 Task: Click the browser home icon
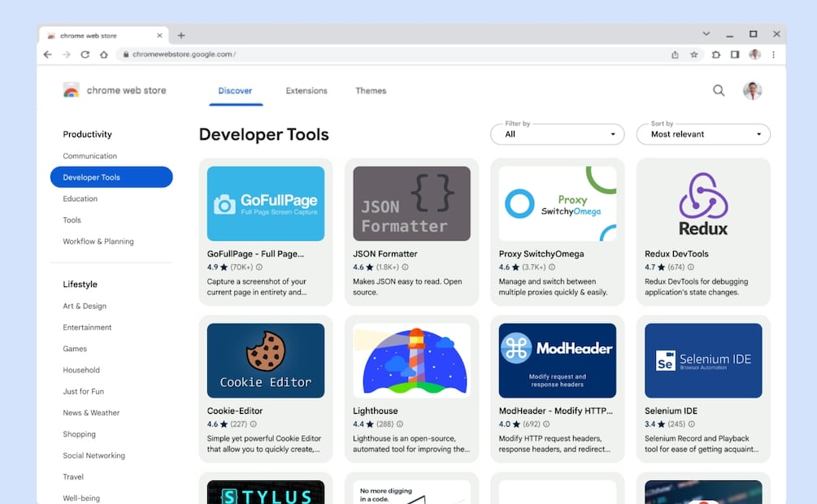coord(104,54)
